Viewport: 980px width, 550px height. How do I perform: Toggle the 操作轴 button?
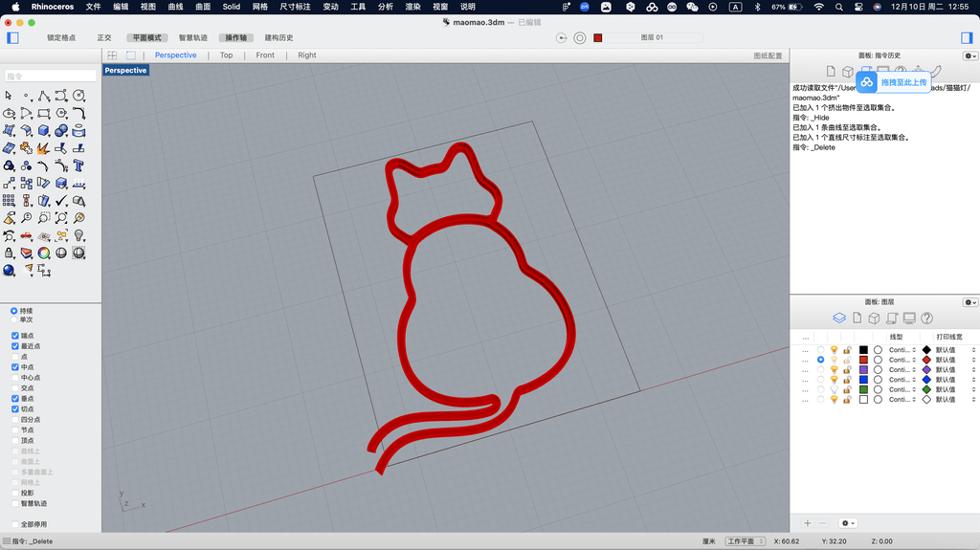[x=235, y=37]
